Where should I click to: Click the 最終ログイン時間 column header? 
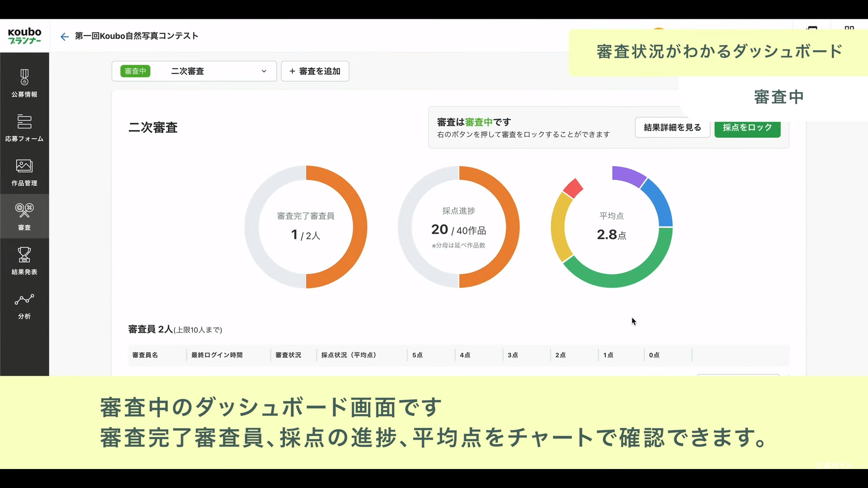point(217,355)
